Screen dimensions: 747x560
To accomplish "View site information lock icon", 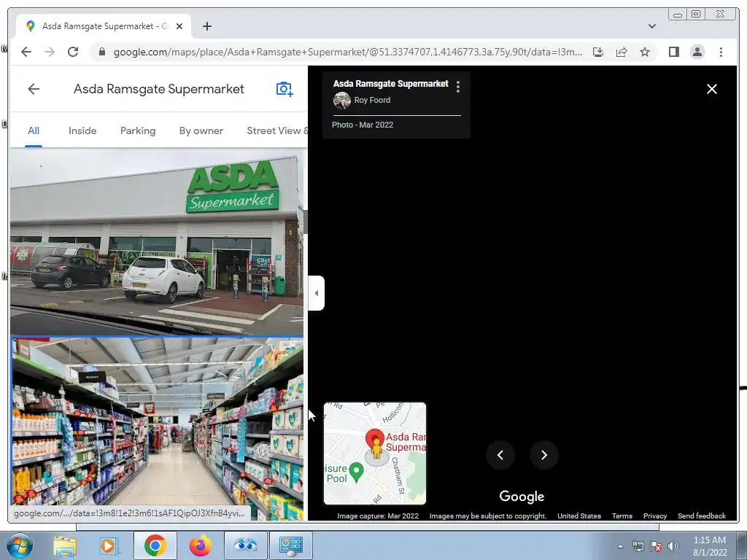I will [101, 52].
